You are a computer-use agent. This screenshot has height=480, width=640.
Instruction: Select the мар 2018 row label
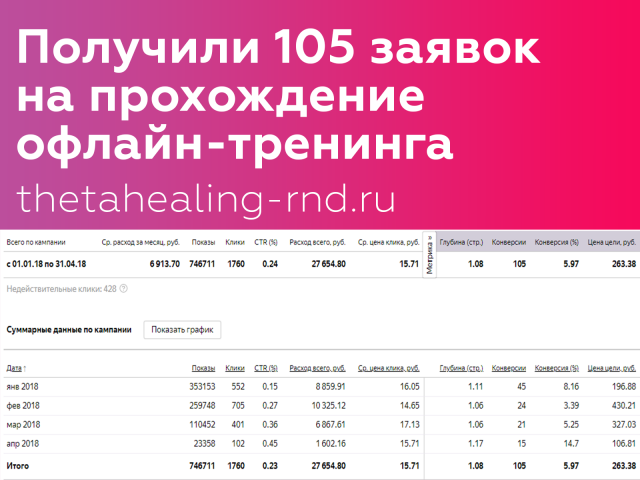pos(23,424)
